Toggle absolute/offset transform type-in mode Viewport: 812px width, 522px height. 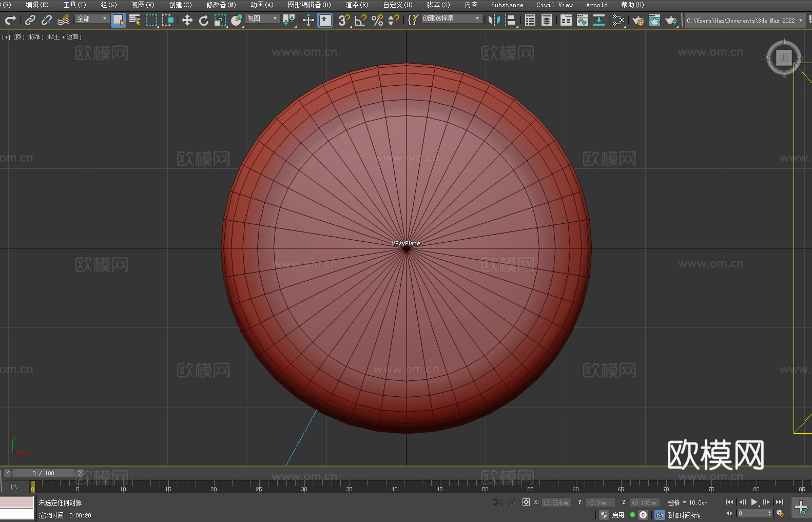[x=526, y=502]
